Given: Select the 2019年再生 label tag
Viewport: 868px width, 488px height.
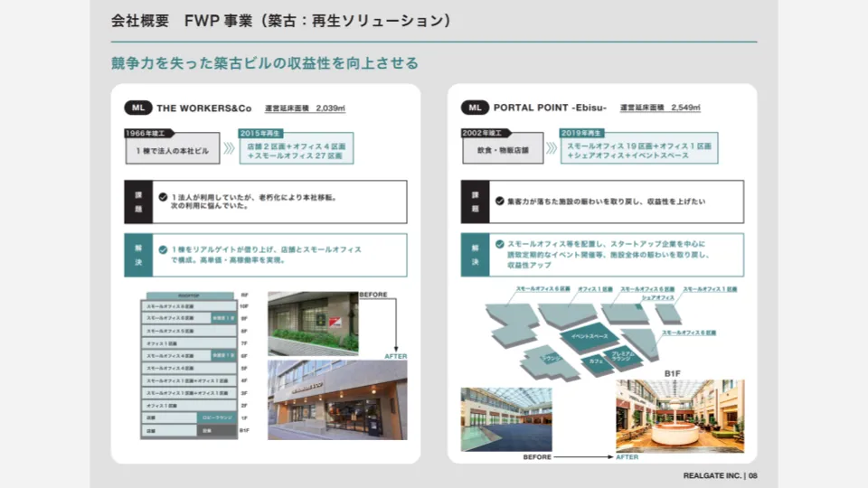Looking at the screenshot, I should pos(581,132).
